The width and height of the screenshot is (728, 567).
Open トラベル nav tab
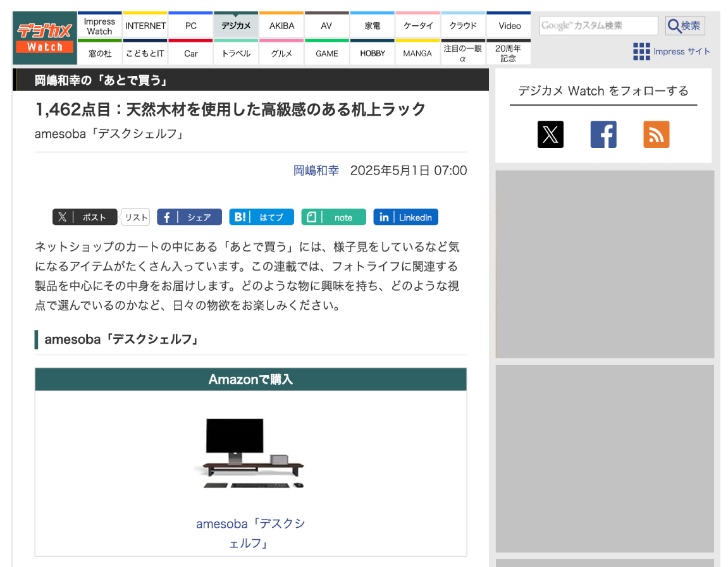236,53
